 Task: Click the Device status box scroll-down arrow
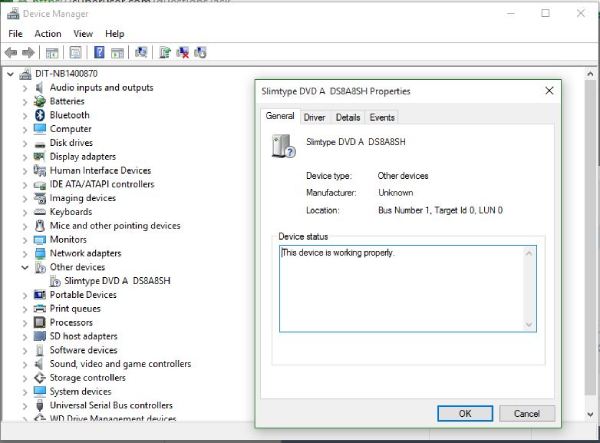[529, 325]
